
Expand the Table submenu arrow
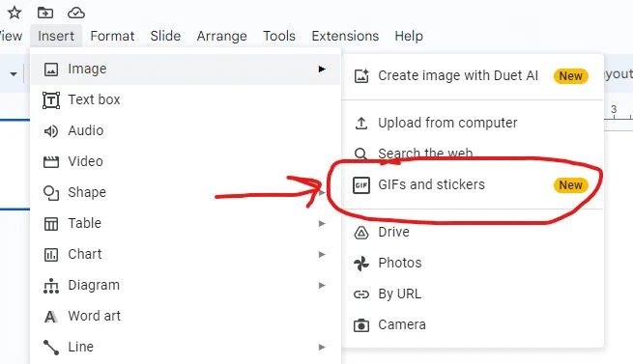[322, 224]
